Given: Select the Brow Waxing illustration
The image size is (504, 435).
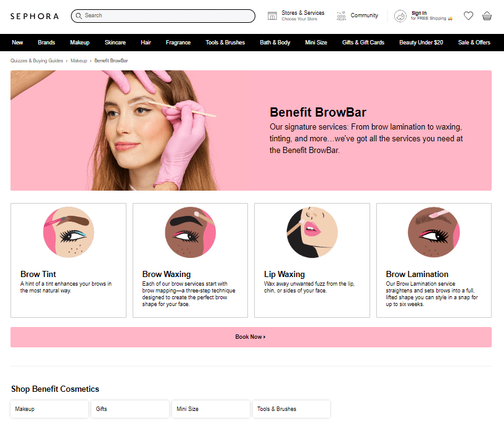Looking at the screenshot, I should coord(190,232).
